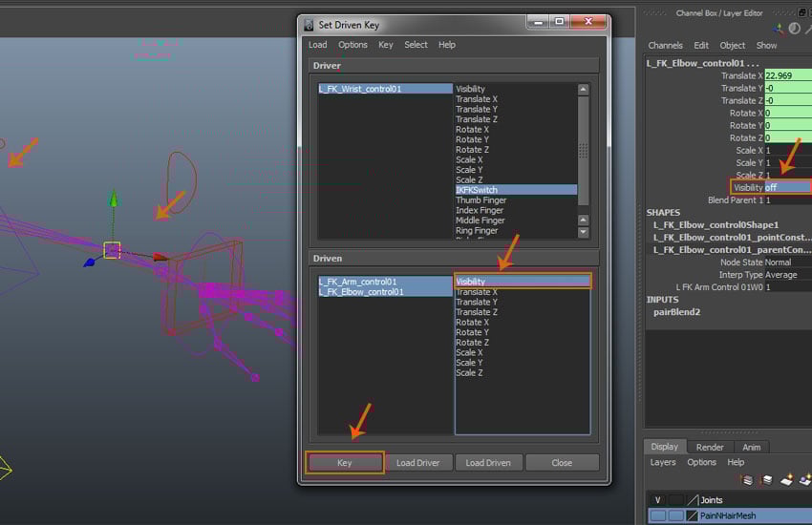
Task: Click the Load Driven button
Action: coord(488,462)
